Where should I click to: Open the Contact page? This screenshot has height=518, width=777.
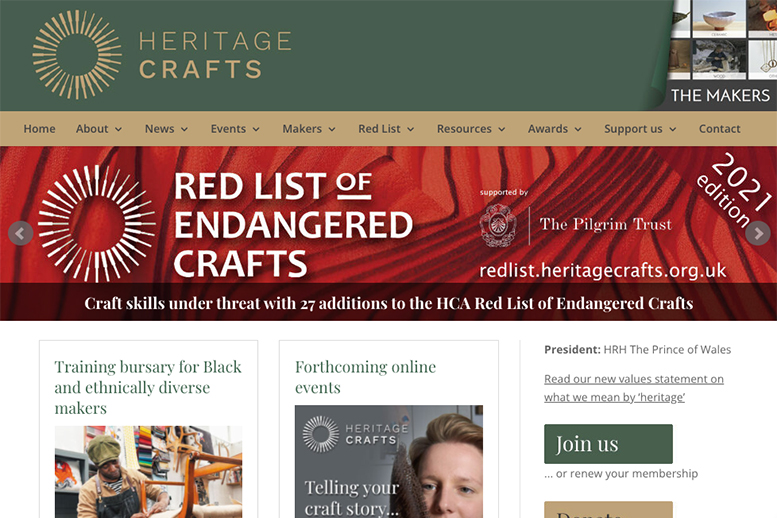(x=720, y=129)
